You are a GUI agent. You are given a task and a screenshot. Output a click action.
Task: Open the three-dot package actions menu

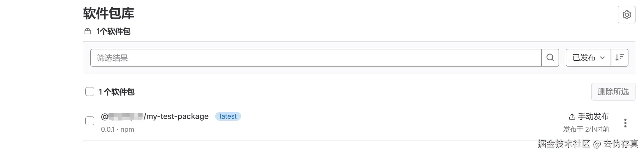(625, 123)
